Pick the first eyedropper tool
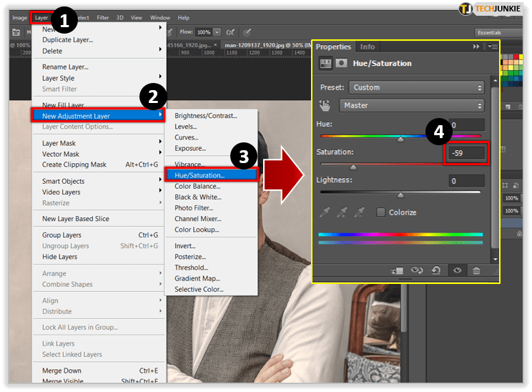 tap(325, 212)
